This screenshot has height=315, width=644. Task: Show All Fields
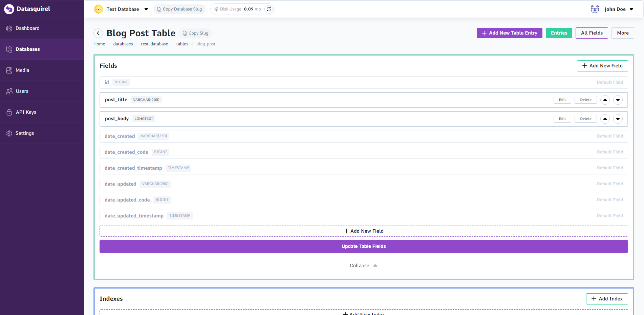point(592,33)
